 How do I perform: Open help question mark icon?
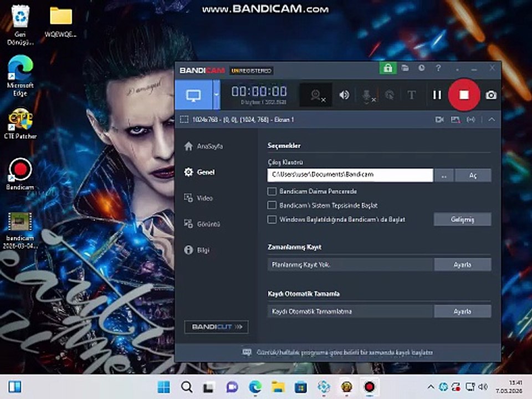coord(438,68)
